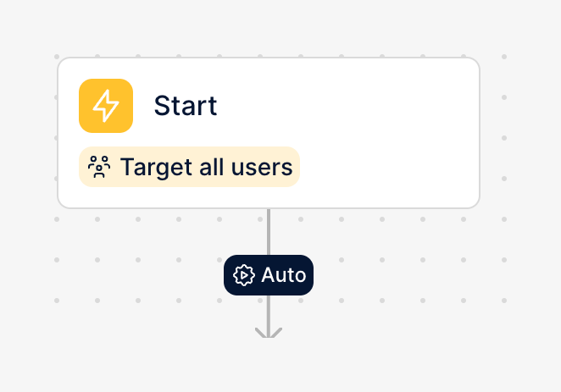Viewport: 561px width, 392px height.
Task: Click the Start card's bottom edge where the connector begins
Action: 269,207
